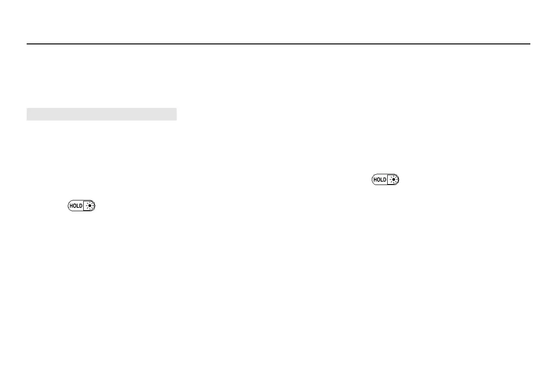Toggle data hold using the left HOLD button

pos(76,206)
